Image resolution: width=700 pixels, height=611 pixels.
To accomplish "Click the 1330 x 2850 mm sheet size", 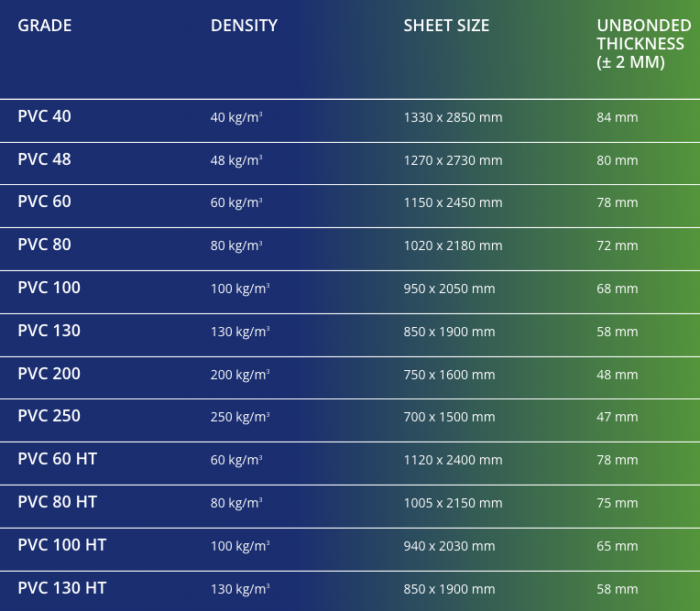I will [453, 117].
